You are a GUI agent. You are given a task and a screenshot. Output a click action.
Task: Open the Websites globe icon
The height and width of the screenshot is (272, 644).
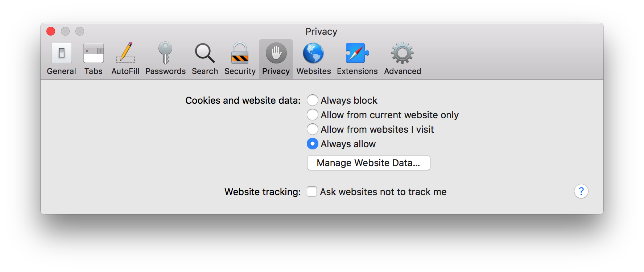(x=313, y=53)
